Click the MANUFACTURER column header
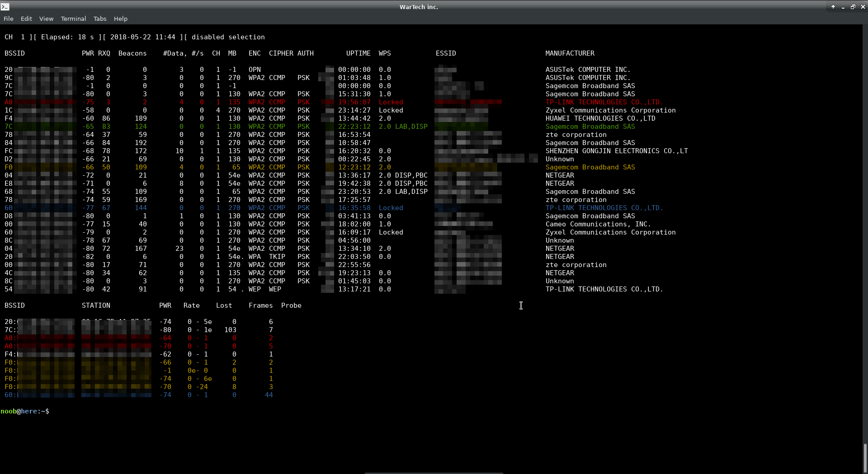The height and width of the screenshot is (474, 868). (570, 53)
